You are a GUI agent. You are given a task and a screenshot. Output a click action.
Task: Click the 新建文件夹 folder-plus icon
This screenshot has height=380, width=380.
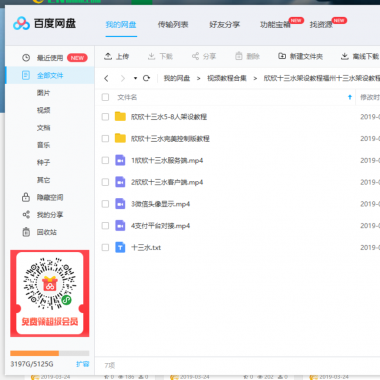pyautogui.click(x=282, y=56)
